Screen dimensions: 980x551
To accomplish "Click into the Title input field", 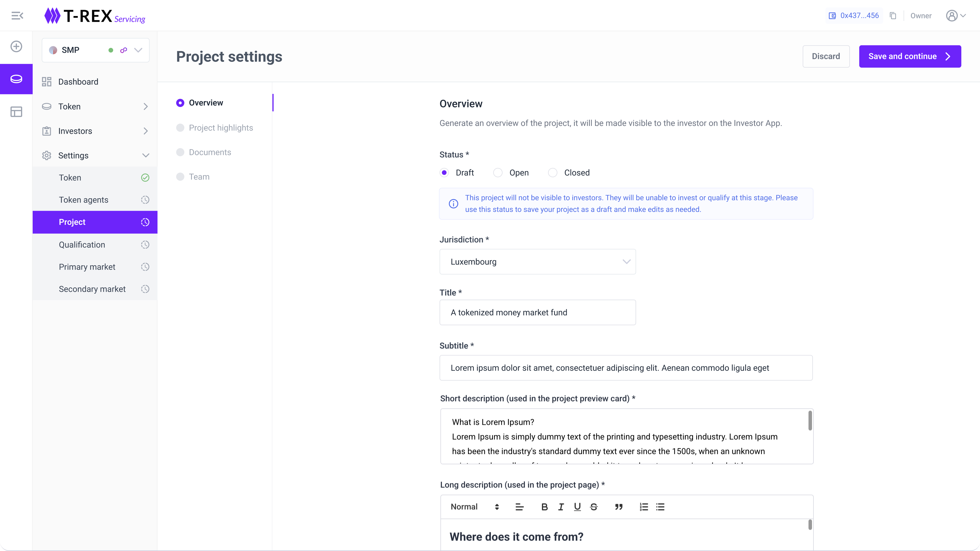I will (537, 313).
